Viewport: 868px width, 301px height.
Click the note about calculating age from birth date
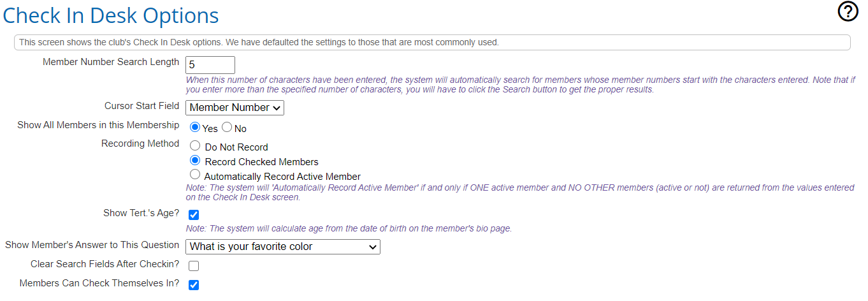(349, 228)
